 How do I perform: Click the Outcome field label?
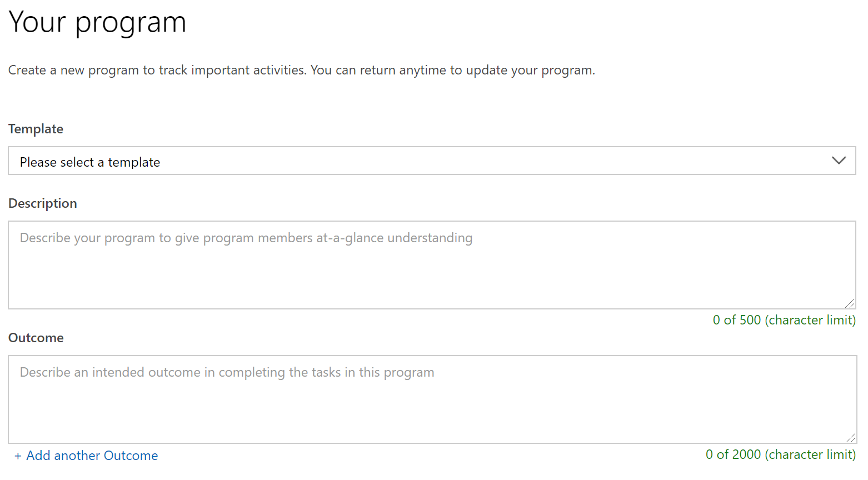(36, 337)
